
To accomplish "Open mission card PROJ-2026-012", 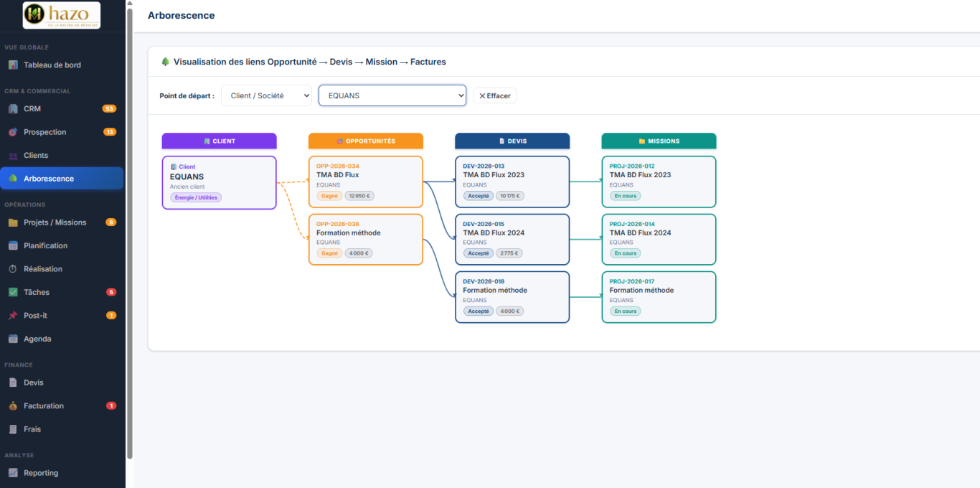I will pos(659,182).
